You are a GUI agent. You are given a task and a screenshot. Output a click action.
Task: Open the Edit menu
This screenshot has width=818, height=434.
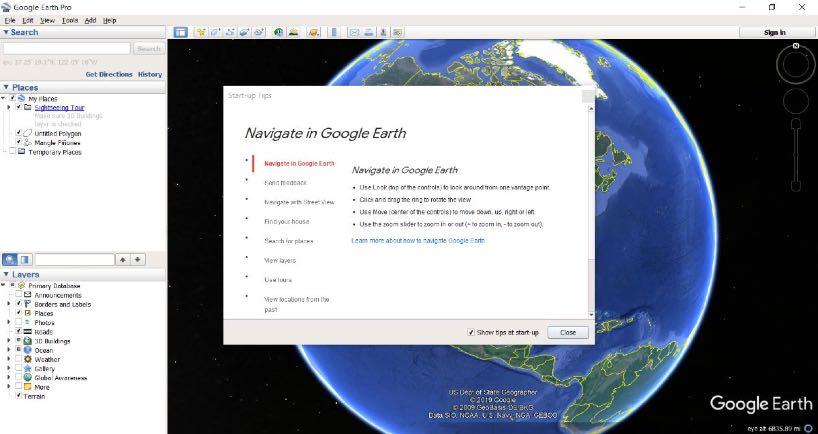[28, 20]
